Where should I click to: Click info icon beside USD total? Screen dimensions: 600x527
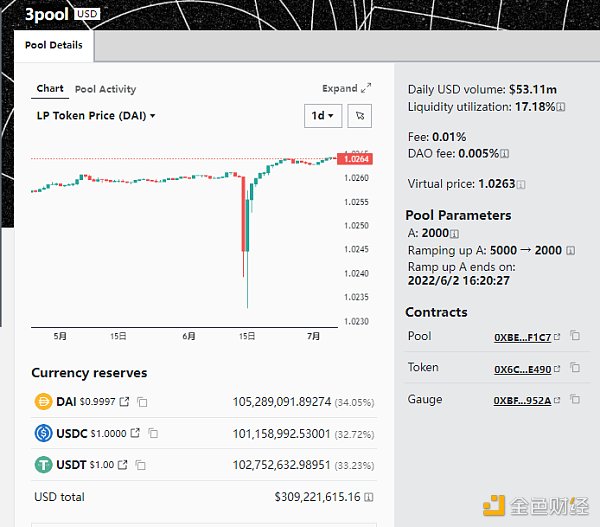pyautogui.click(x=368, y=497)
